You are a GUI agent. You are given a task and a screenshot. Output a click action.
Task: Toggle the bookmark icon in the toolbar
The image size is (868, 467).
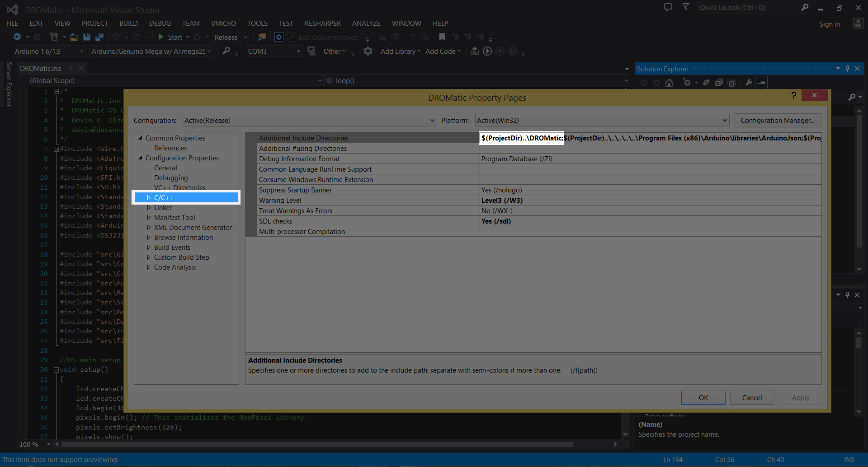tap(442, 37)
